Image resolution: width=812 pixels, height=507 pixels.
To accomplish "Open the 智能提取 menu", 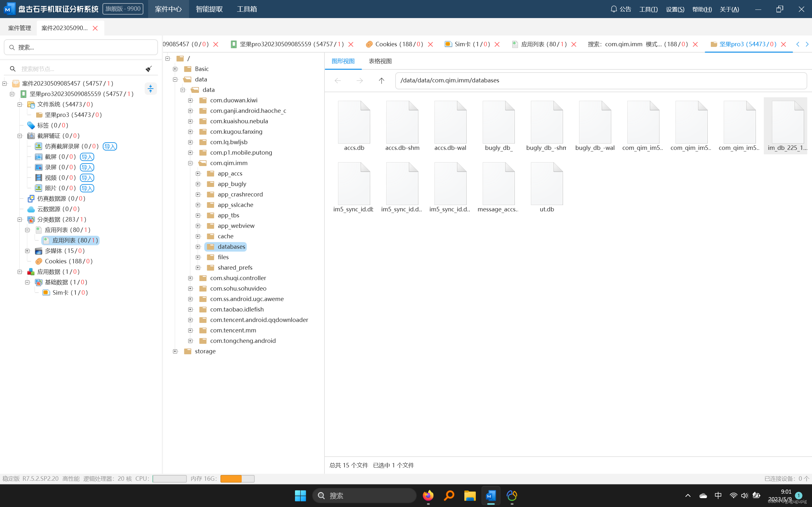I will coord(209,9).
